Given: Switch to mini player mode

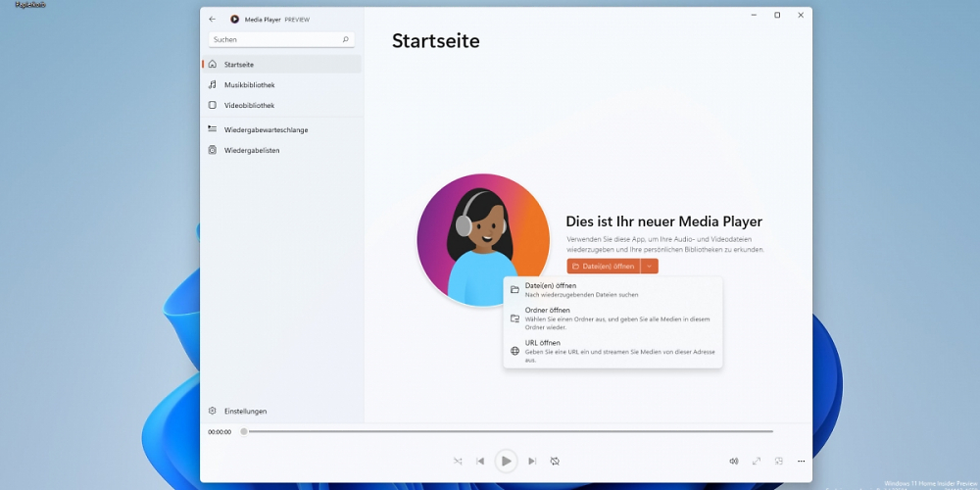Looking at the screenshot, I should (779, 462).
